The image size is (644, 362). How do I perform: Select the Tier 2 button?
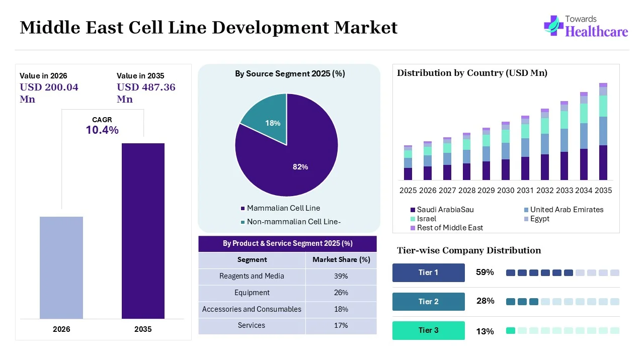(x=429, y=302)
